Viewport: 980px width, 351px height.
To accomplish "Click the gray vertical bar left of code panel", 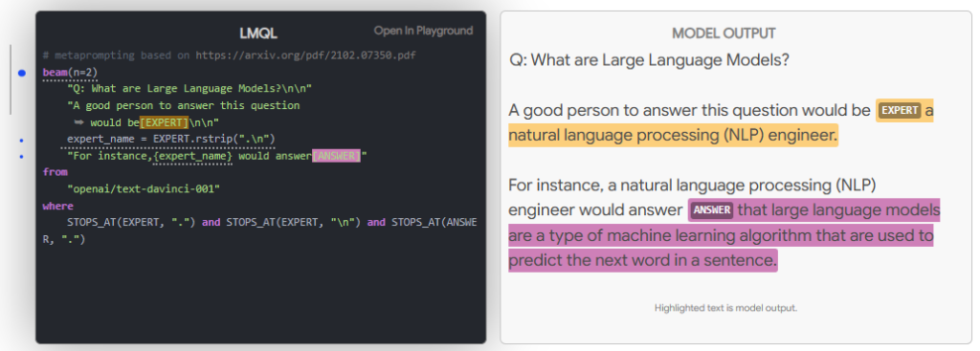I will tap(11, 80).
